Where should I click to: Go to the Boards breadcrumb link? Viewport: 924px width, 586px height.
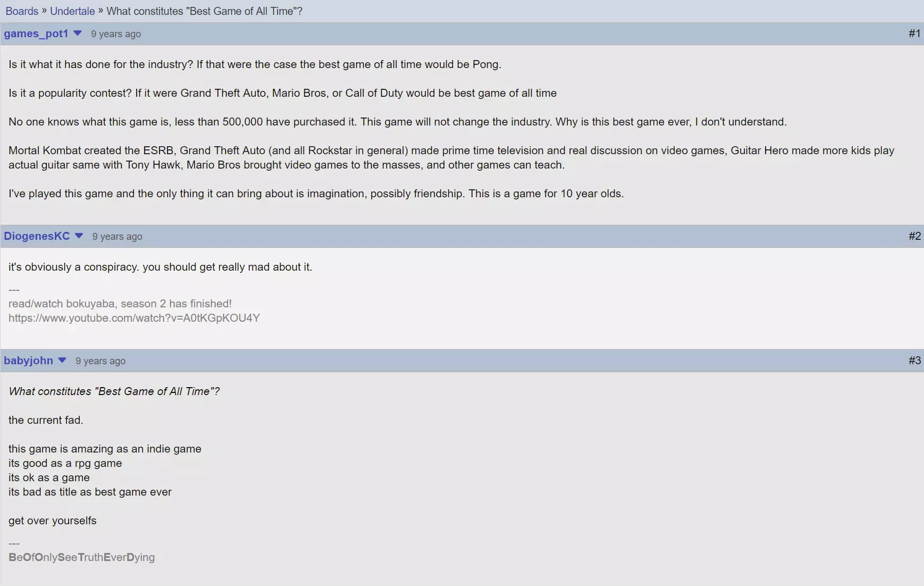pos(22,11)
